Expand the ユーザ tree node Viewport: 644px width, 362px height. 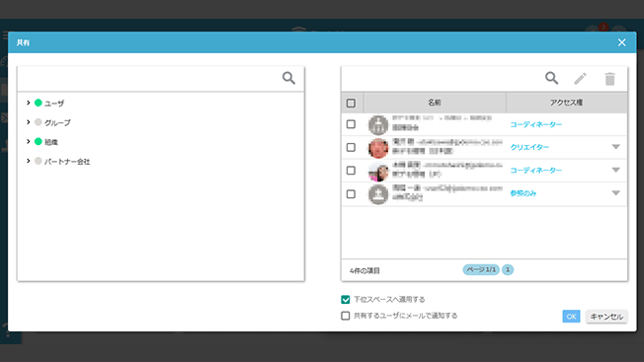click(x=28, y=103)
